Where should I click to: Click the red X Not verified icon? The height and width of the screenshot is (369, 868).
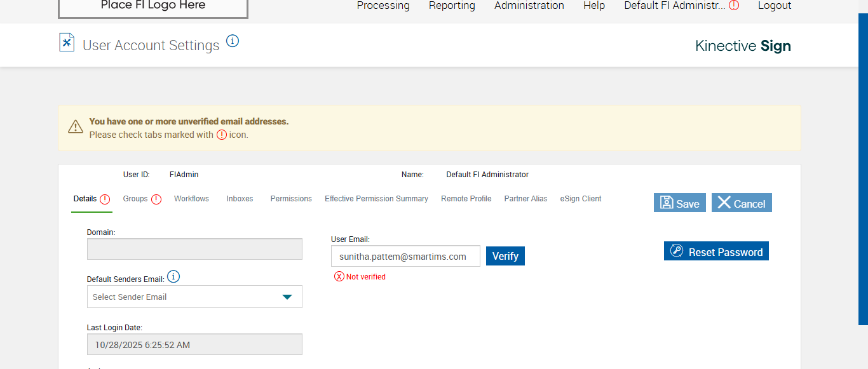point(339,276)
